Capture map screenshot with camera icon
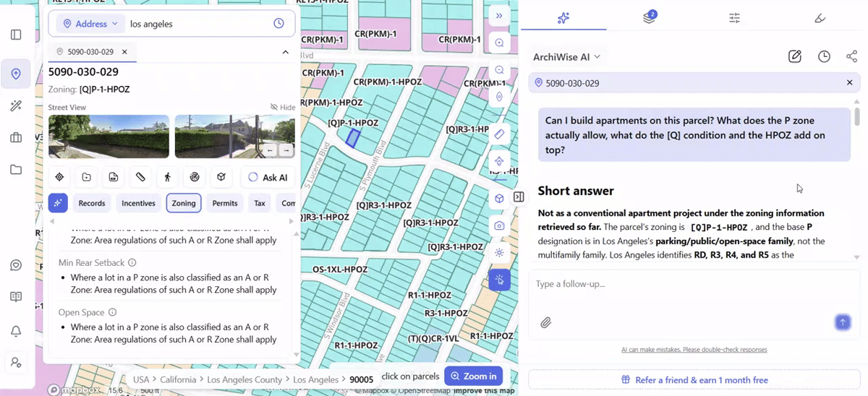The image size is (868, 396). coord(499,225)
